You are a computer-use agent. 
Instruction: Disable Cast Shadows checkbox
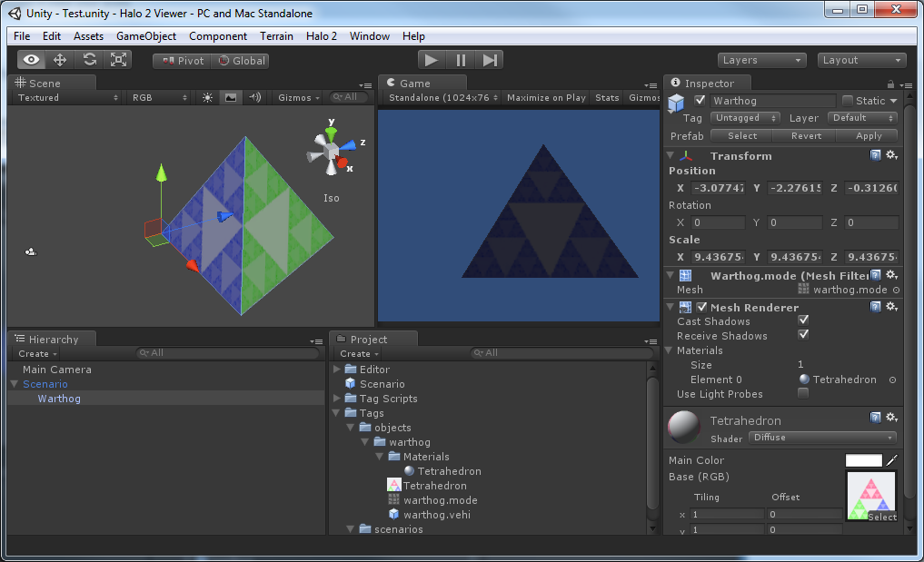(x=803, y=320)
